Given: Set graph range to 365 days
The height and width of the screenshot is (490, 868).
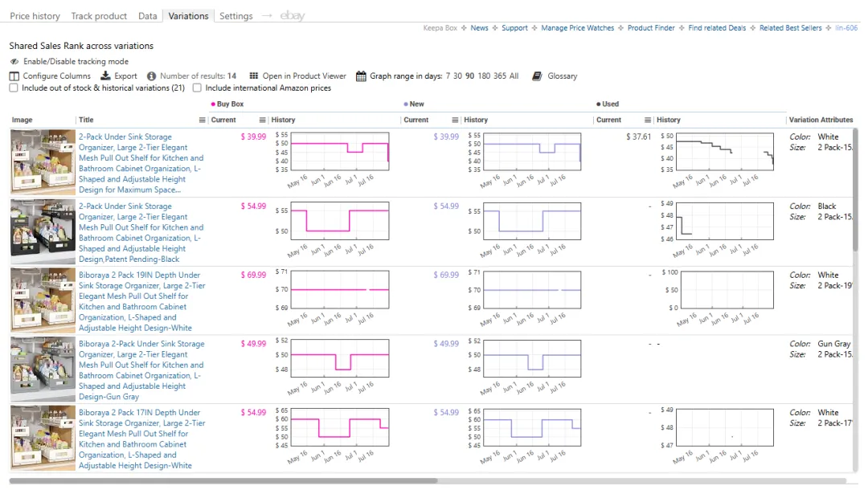Looking at the screenshot, I should 499,76.
